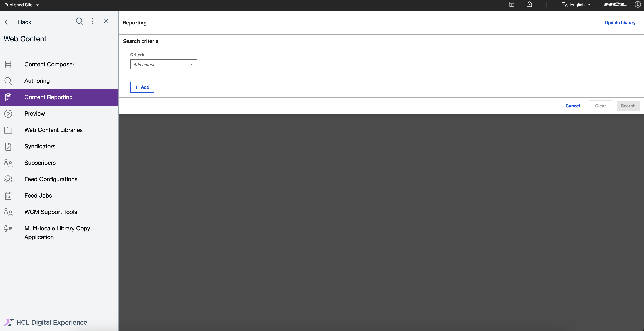Open the terminal-style panel icon in top bar
Screen dimensions: 644x331
click(x=512, y=5)
